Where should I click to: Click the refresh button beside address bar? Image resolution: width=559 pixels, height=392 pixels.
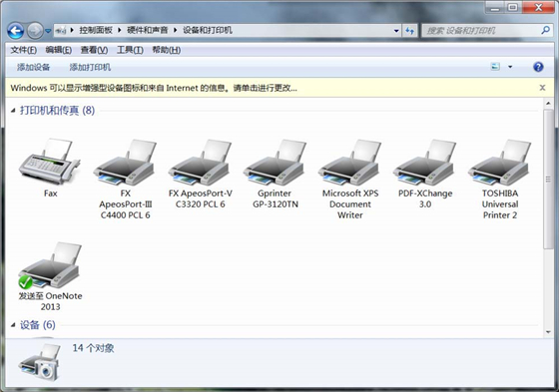point(409,31)
